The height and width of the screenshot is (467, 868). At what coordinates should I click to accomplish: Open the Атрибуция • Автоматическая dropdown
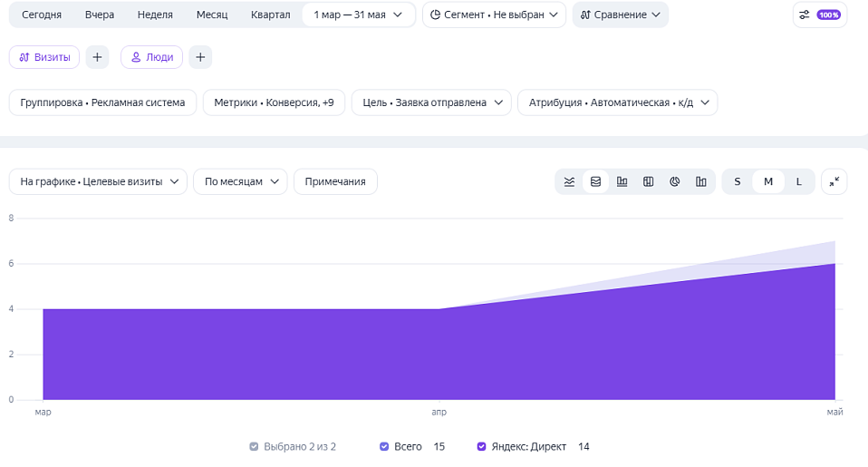click(x=618, y=102)
